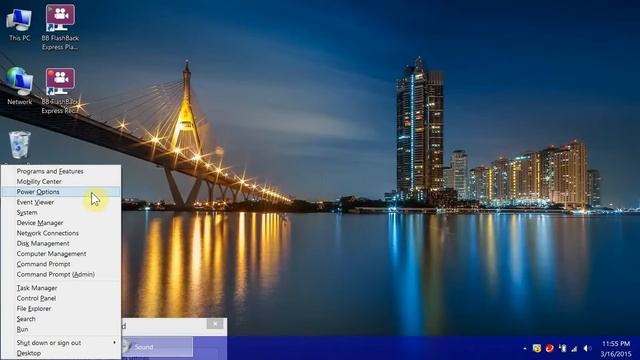
Task: Choose Programs and Features from menu
Action: [x=61, y=171]
